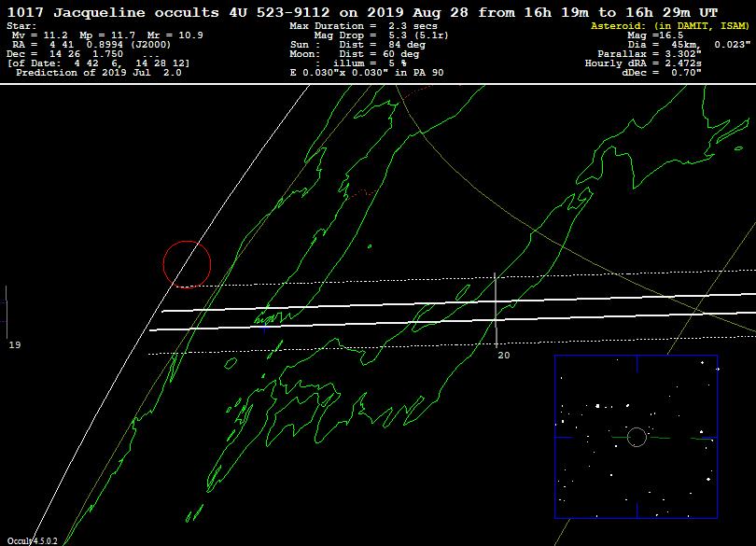Click the target star circle in finder chart
Viewport: 756px width, 546px height.
point(637,437)
